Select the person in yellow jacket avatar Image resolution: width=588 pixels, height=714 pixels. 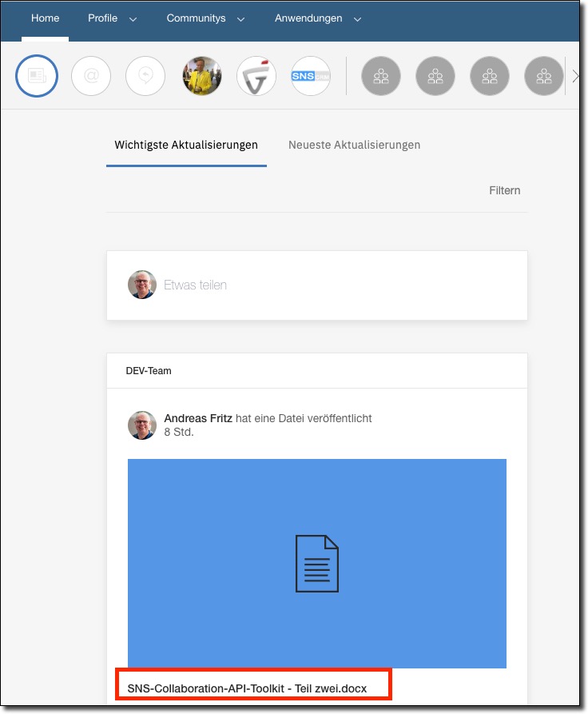point(201,77)
